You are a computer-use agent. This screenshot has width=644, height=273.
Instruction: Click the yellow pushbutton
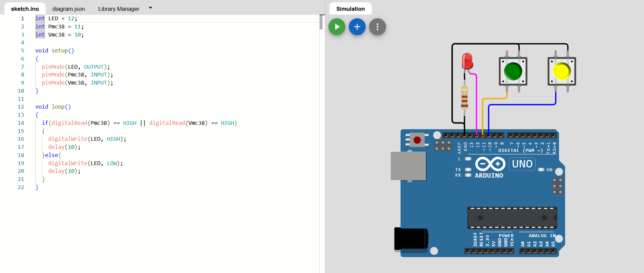pos(562,71)
